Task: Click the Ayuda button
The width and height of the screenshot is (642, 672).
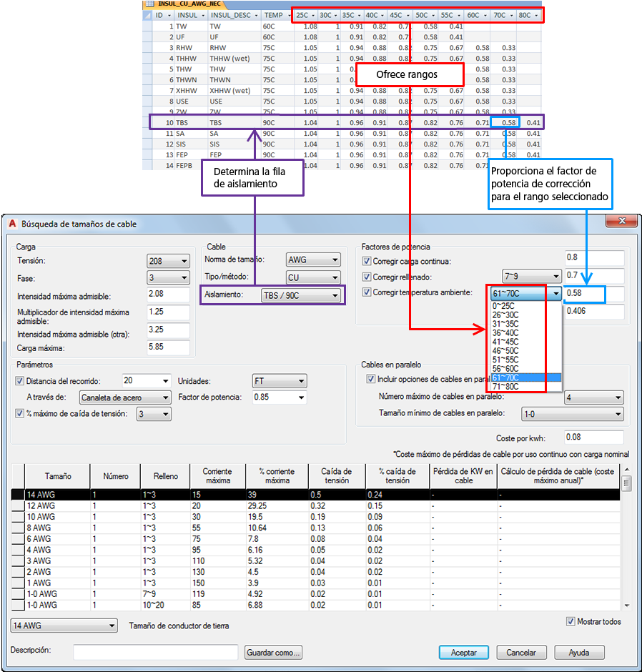Action: (x=579, y=652)
